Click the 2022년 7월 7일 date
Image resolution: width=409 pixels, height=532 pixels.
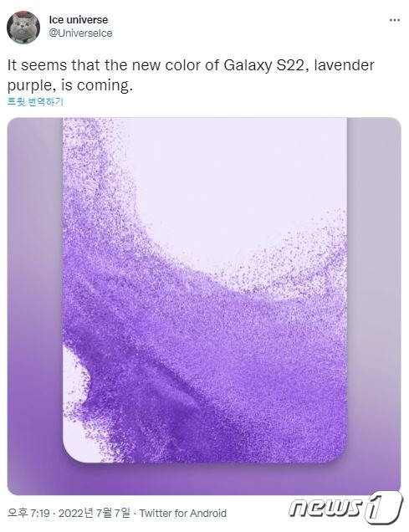tap(95, 513)
